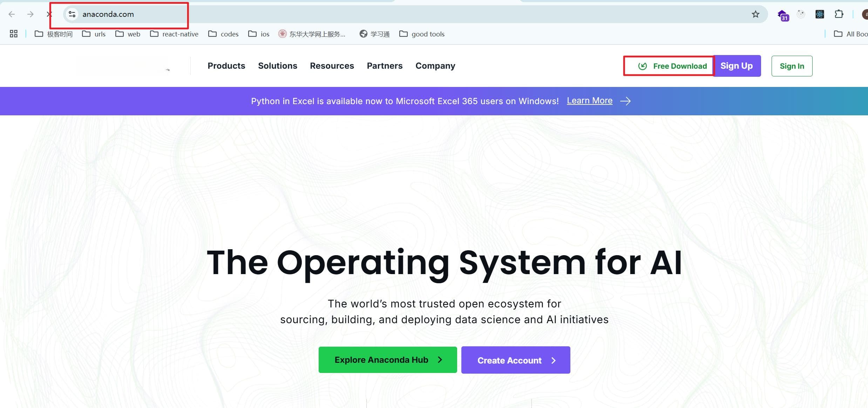
Task: Open the react-native bookmark folder
Action: coord(174,34)
